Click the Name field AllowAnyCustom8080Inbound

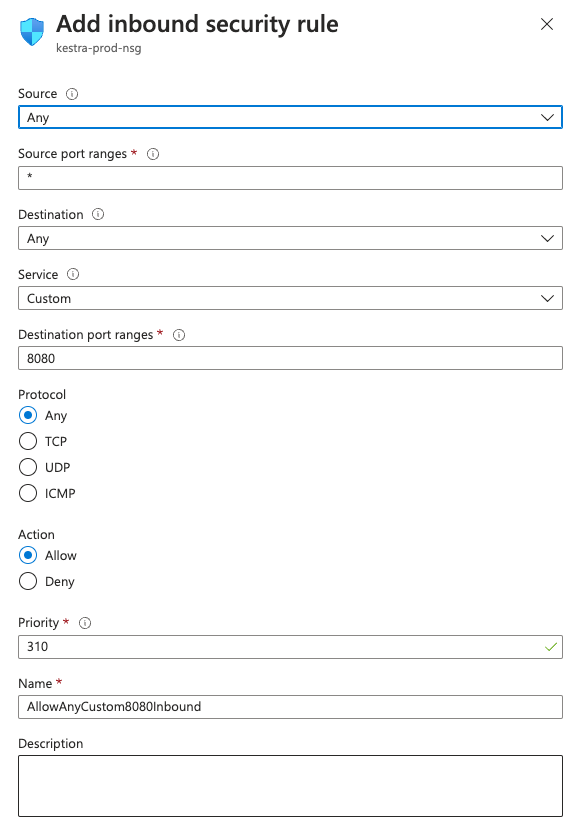tap(290, 707)
